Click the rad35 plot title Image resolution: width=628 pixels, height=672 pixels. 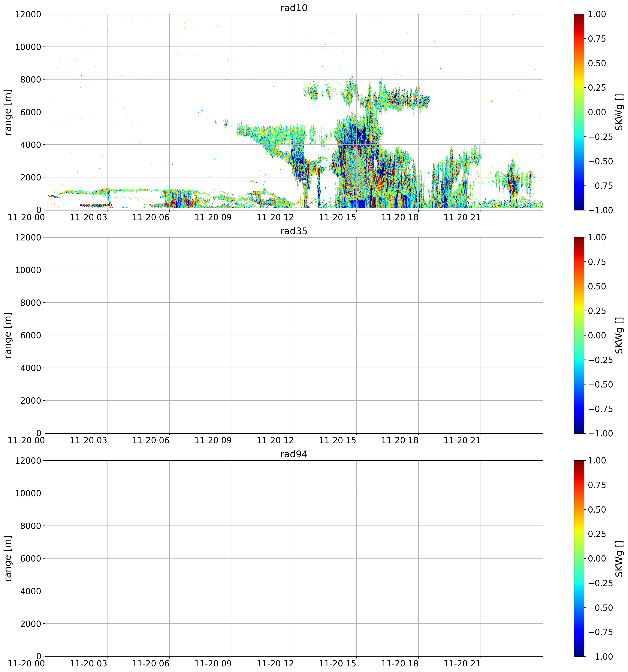[294, 231]
